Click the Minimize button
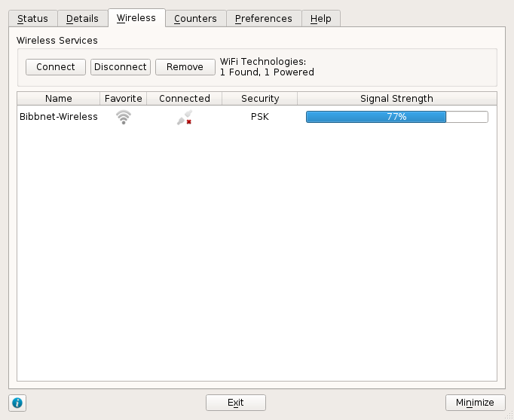The image size is (514, 420). point(475,403)
